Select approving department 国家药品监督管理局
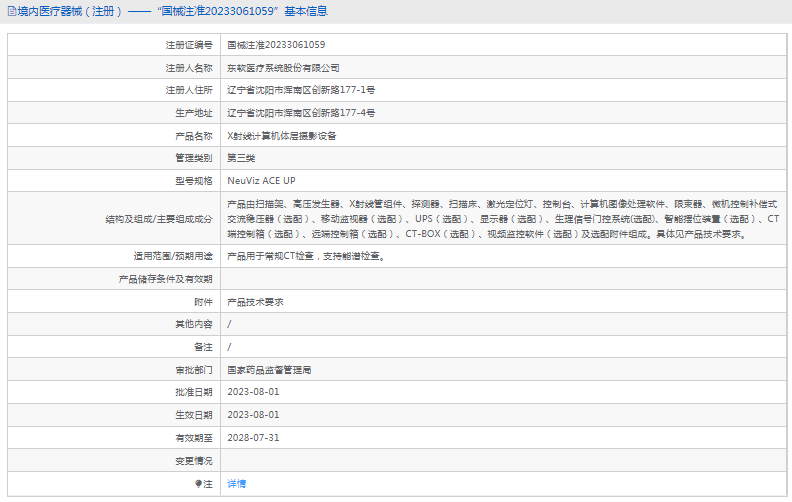The image size is (792, 502). [269, 370]
